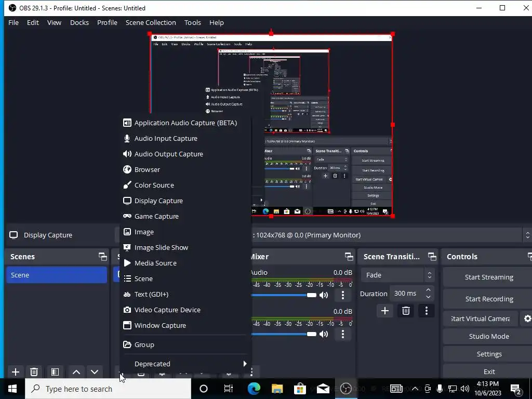This screenshot has height=399, width=532.
Task: Click the gamepad icon for Game Capture
Action: click(x=127, y=216)
